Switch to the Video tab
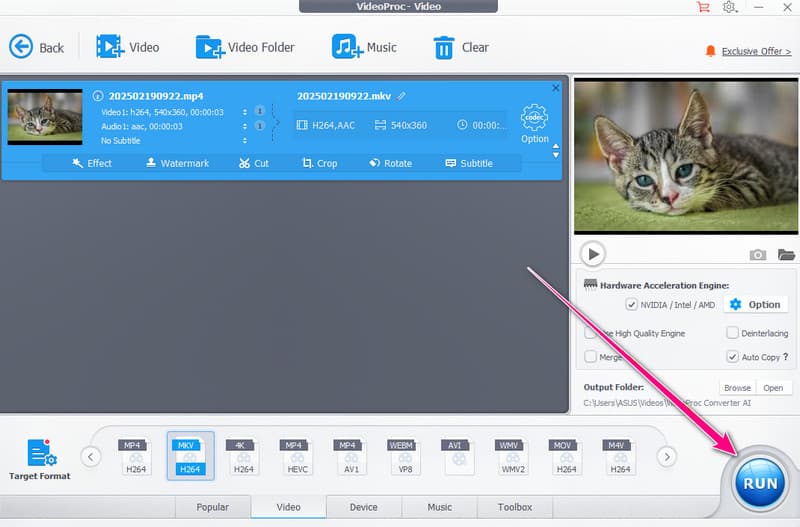 coord(288,507)
